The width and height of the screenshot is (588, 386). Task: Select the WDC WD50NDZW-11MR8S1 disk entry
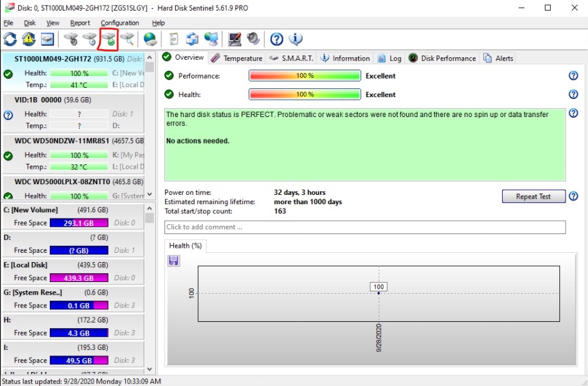click(73, 154)
